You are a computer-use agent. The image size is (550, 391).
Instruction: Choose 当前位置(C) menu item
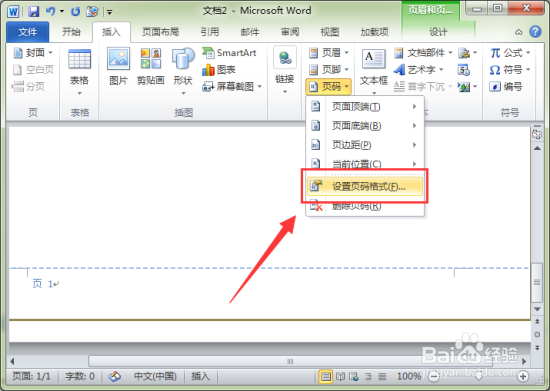(x=365, y=163)
